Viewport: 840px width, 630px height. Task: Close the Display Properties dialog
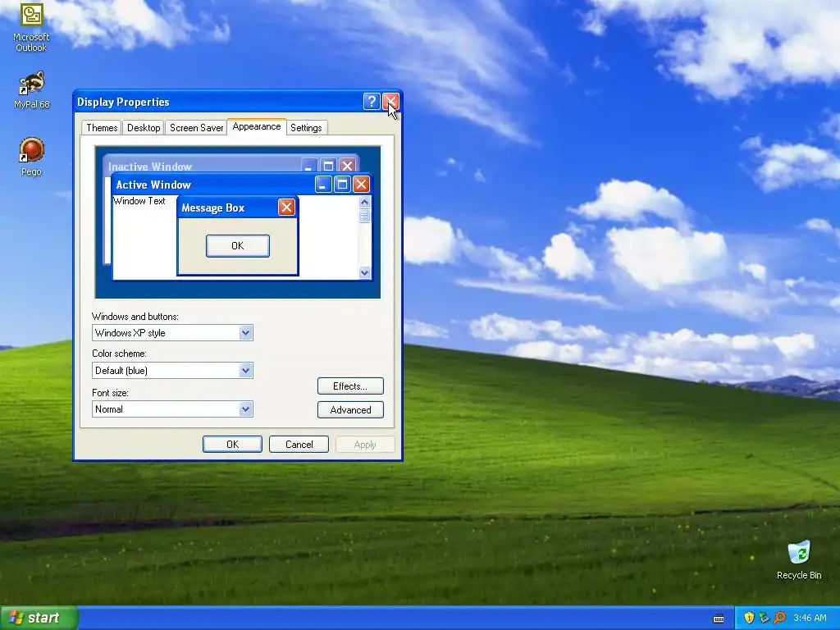[x=390, y=101]
